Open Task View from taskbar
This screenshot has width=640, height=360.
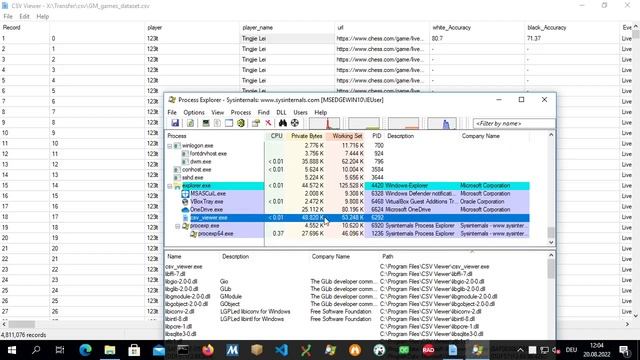[x=60, y=350]
